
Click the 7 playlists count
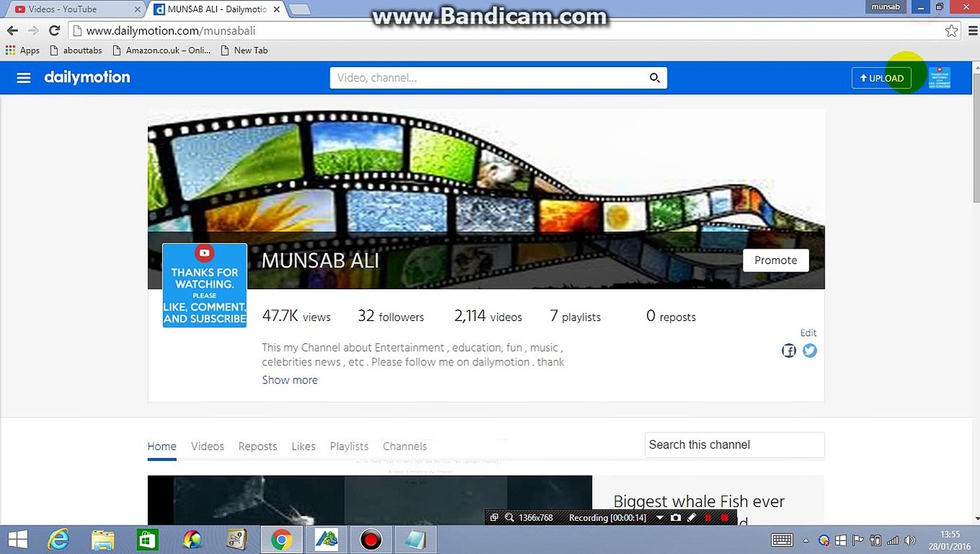pyautogui.click(x=575, y=316)
